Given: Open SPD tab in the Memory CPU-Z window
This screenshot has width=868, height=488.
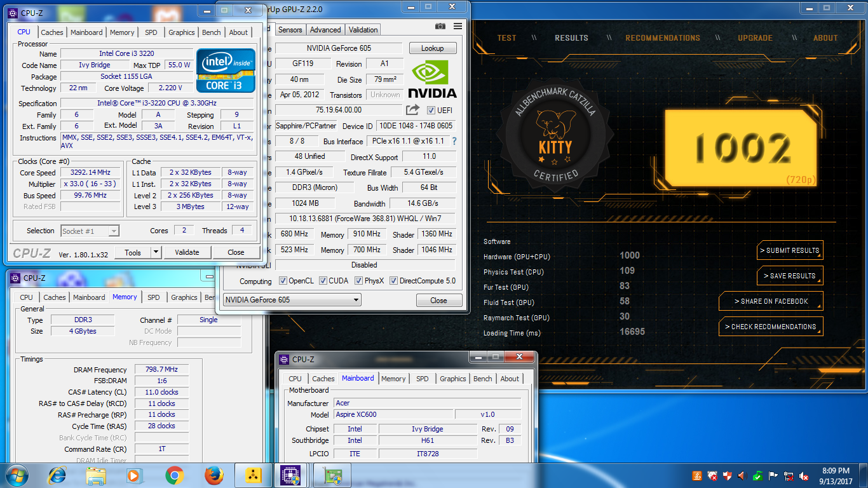Looking at the screenshot, I should [154, 297].
